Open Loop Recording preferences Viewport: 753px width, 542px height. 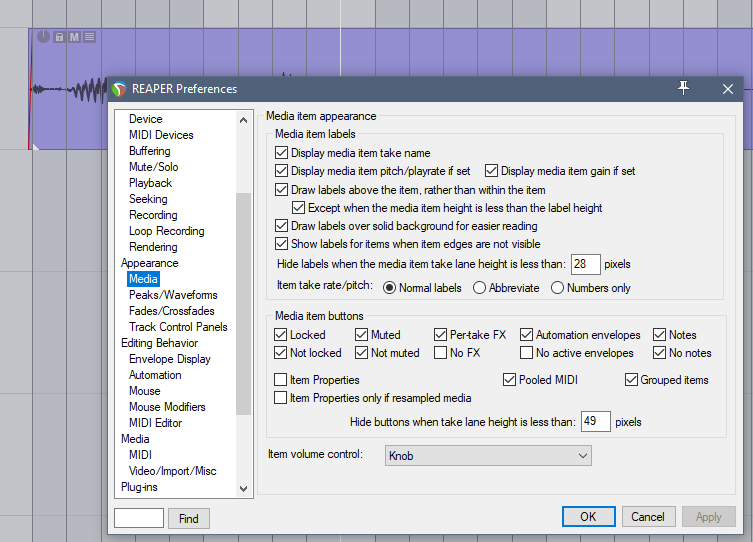tap(166, 231)
